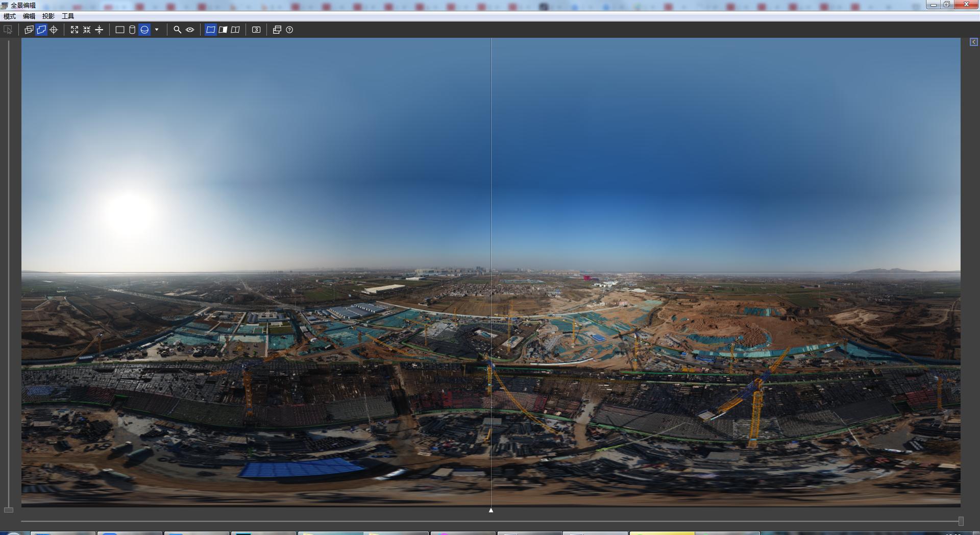Open the 投影 menu
Screen dimensions: 980x535
(48, 16)
